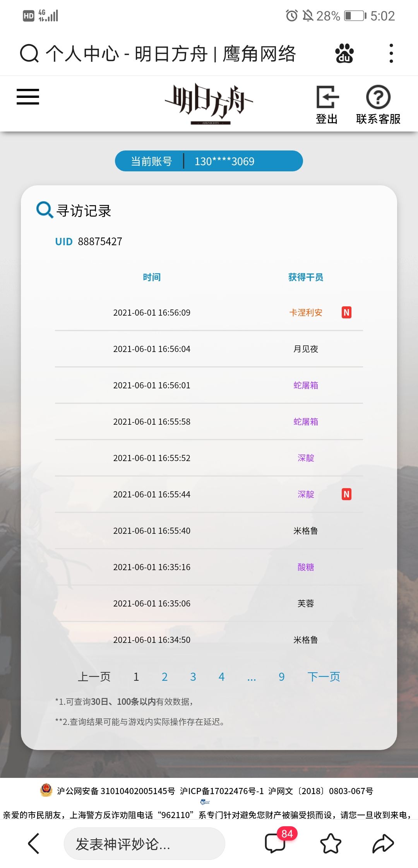
Task: Go back with the bottom arrow
Action: [x=34, y=844]
